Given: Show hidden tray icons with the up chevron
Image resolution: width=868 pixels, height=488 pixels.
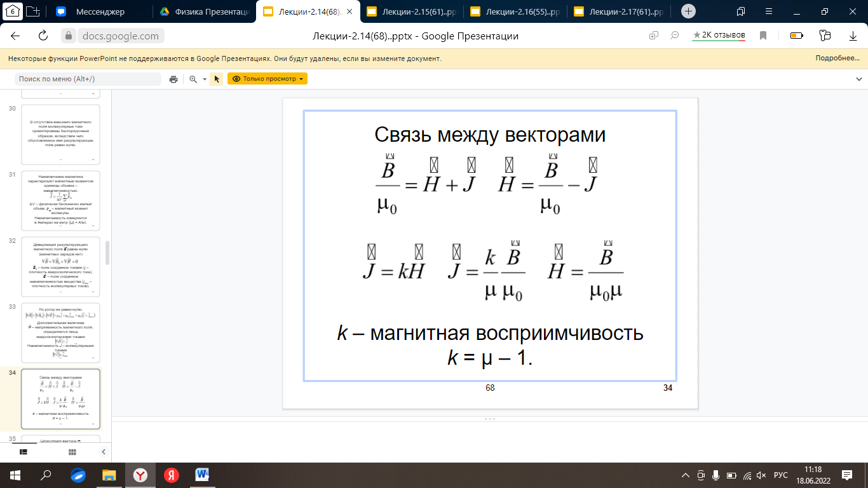Looking at the screenshot, I should 686,475.
